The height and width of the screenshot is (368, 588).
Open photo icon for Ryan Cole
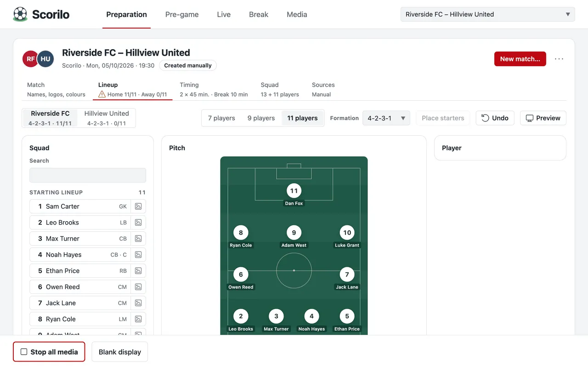138,319
